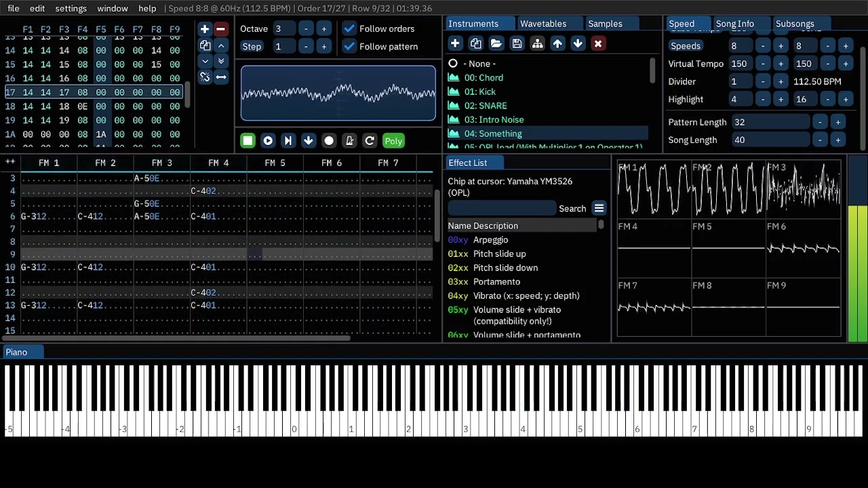Duplicate the current order
868x488 pixels.
tap(205, 46)
